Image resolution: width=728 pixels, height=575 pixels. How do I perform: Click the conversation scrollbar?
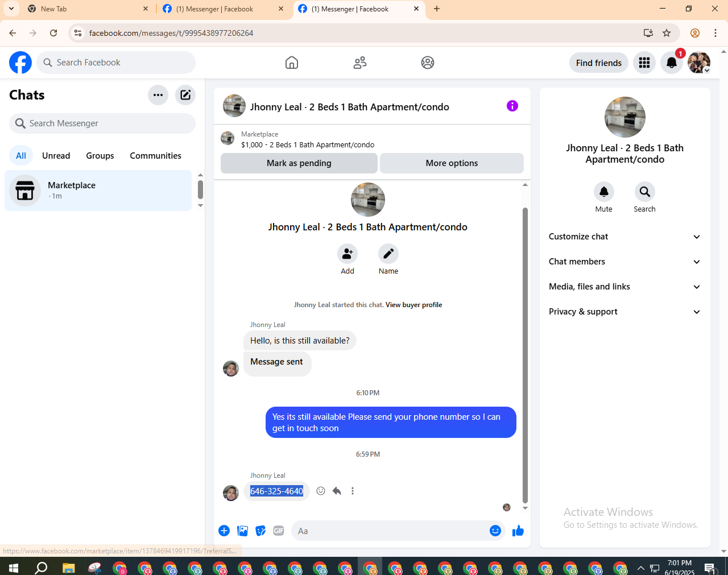(x=525, y=355)
